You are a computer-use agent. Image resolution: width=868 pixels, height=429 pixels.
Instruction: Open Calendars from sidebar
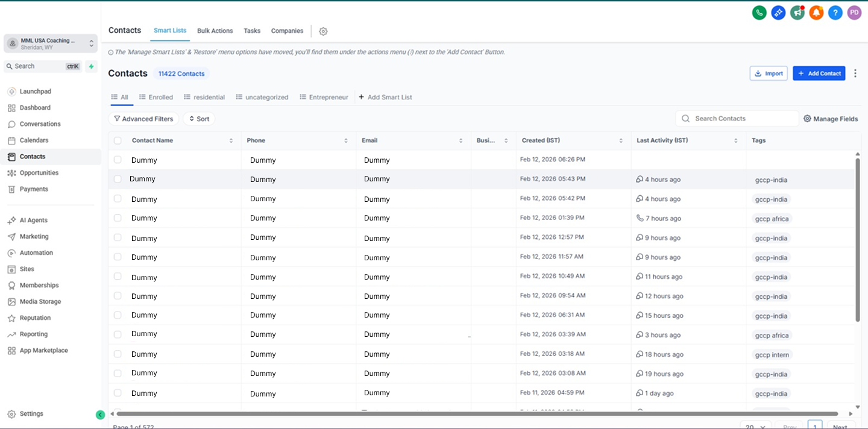[x=34, y=140]
